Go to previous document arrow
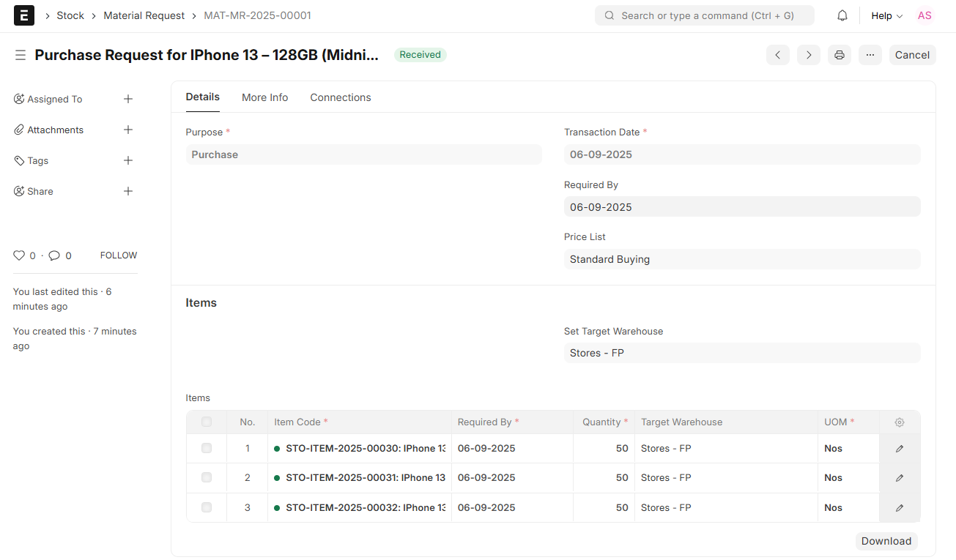Image resolution: width=956 pixels, height=560 pixels. point(778,55)
